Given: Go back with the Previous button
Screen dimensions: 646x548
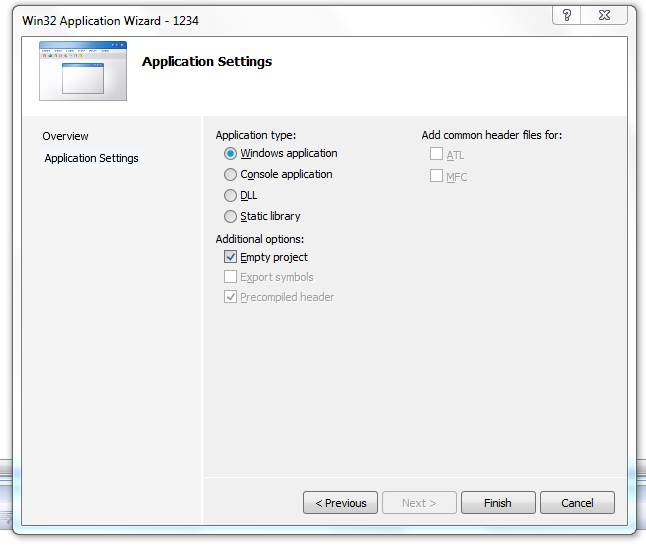Looking at the screenshot, I should (x=340, y=503).
